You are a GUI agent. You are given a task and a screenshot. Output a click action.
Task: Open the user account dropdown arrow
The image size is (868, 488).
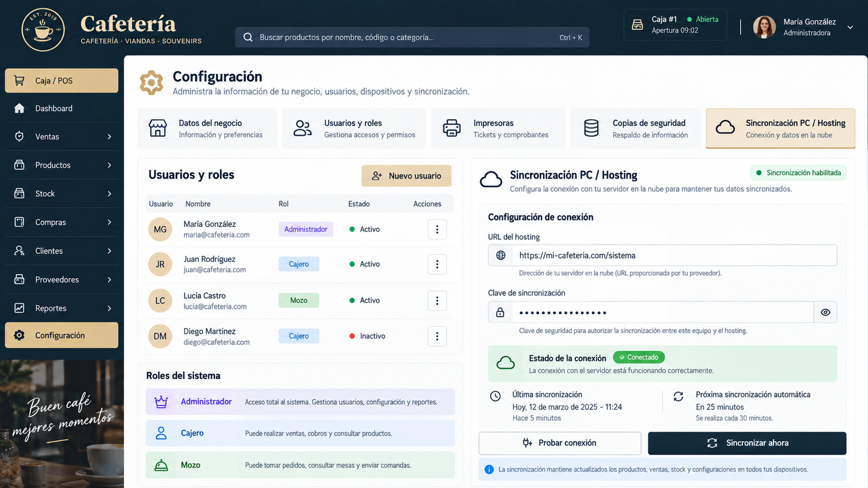coord(850,27)
